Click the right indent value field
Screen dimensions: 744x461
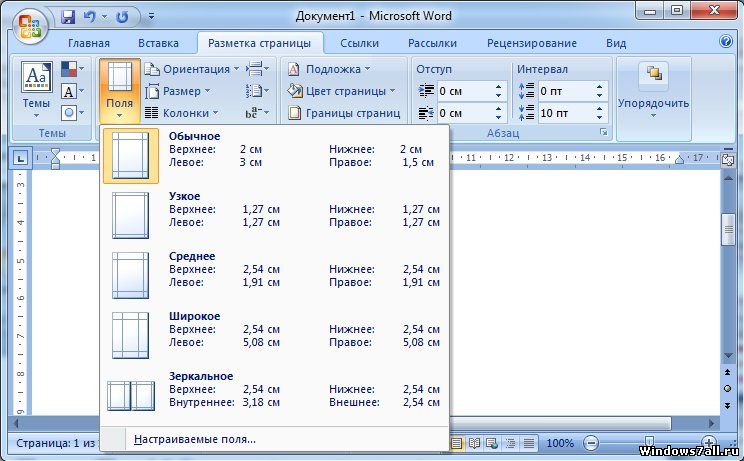[x=464, y=113]
